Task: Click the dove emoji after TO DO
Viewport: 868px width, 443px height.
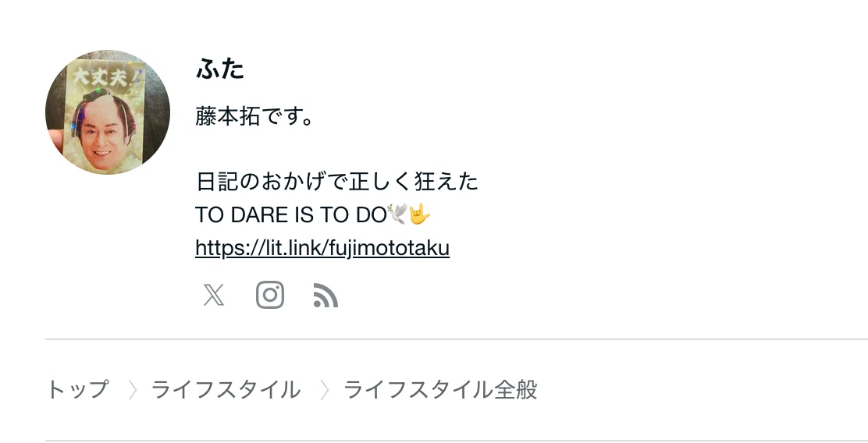Action: tap(397, 214)
